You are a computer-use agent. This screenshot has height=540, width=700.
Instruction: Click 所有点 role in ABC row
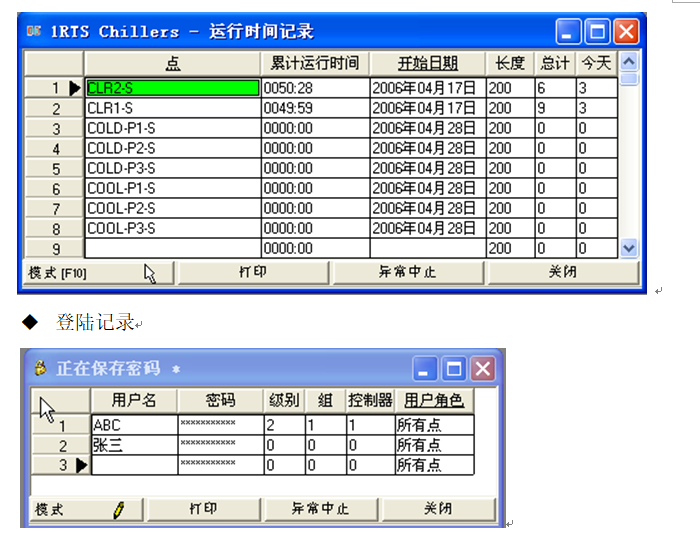coord(434,425)
